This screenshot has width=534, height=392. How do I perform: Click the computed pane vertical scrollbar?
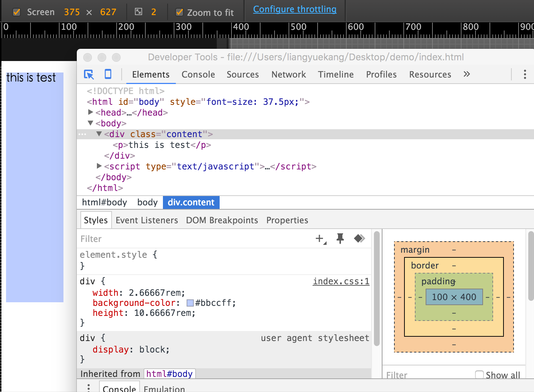pyautogui.click(x=531, y=266)
